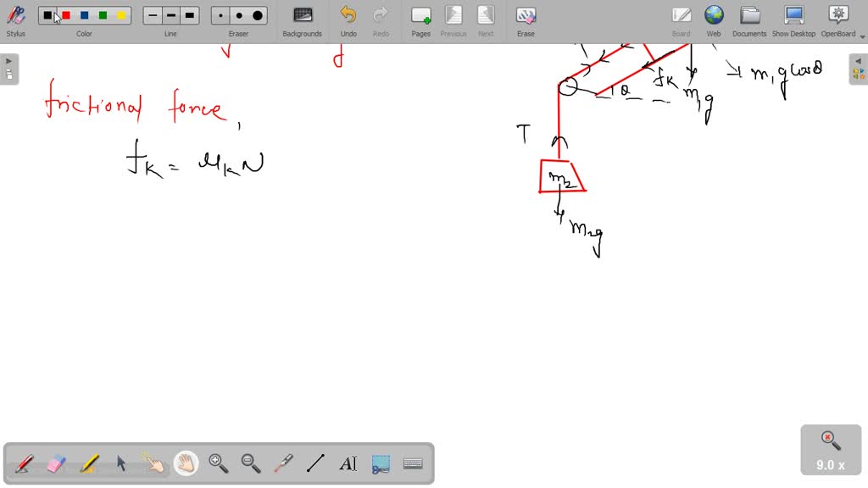Viewport: 868px width, 488px height.
Task: Select the red pen color
Action: tap(66, 15)
